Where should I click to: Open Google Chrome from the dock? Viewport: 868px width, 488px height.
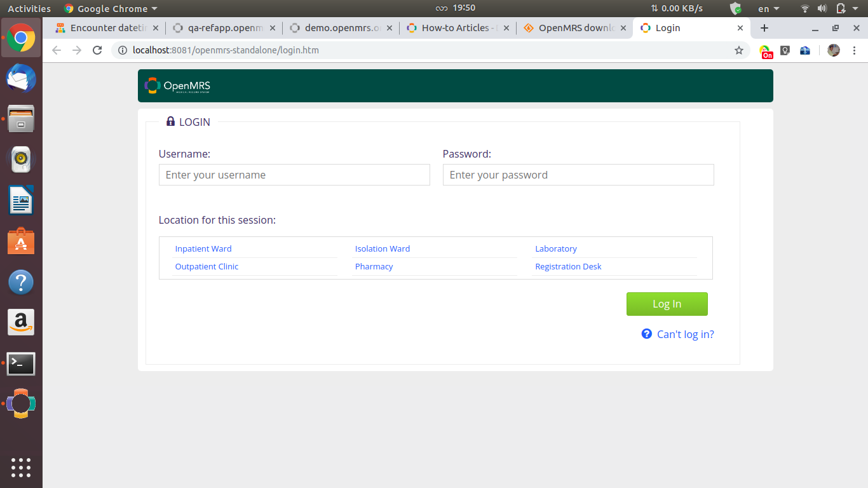point(21,38)
